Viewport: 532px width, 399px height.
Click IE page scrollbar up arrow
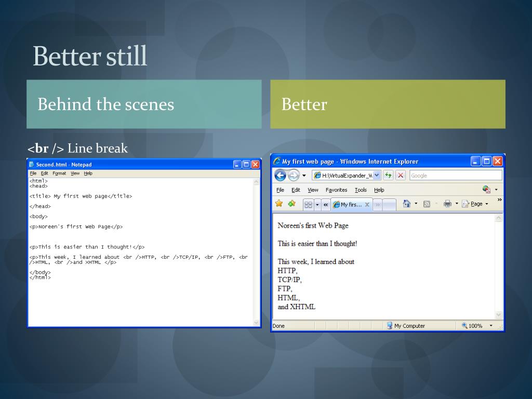pyautogui.click(x=498, y=218)
